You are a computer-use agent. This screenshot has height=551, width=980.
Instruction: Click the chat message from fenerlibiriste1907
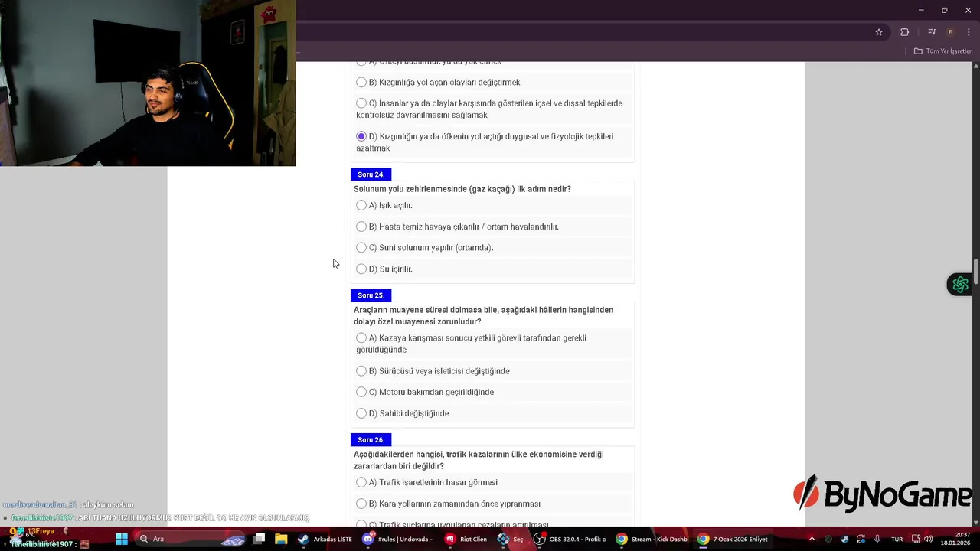click(160, 518)
